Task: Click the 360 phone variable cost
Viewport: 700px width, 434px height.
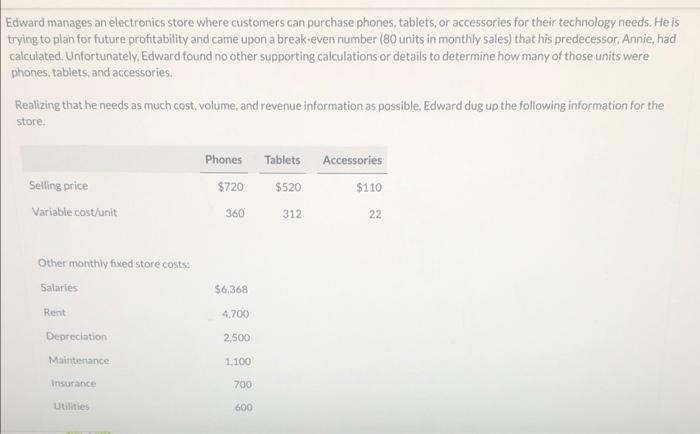Action: [234, 213]
